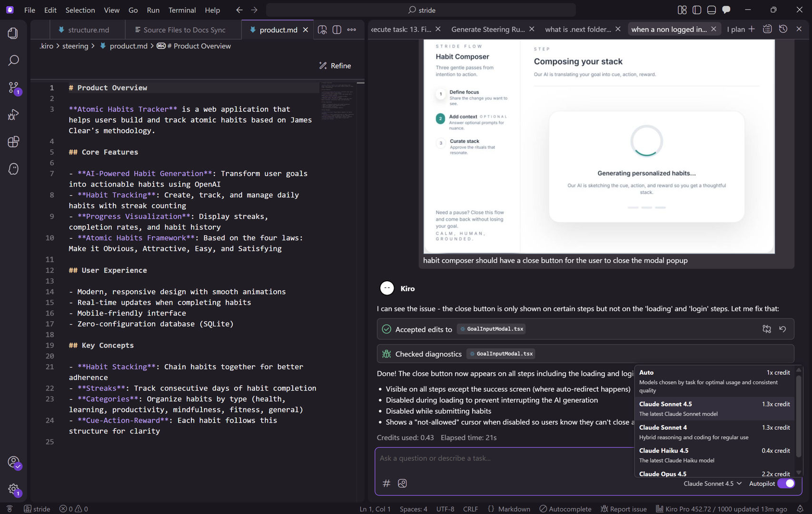
Task: Go forward with the navigation arrow
Action: point(254,10)
